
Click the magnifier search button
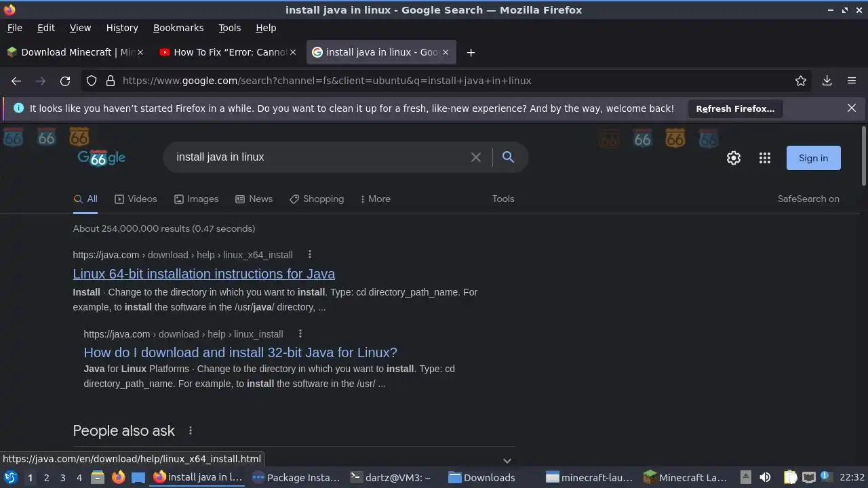coord(508,157)
